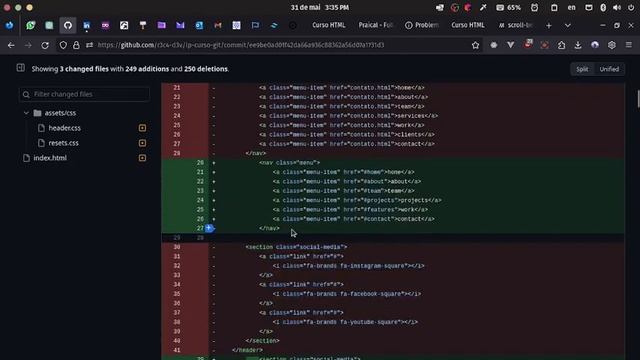This screenshot has width=640, height=360.
Task: Open the pinned flag icon tab
Action: 255,25
